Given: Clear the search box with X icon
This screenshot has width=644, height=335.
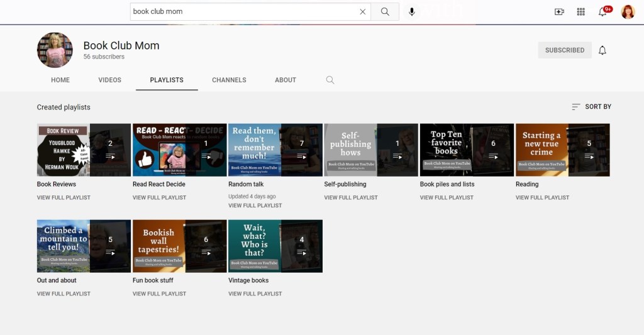Looking at the screenshot, I should click(x=362, y=12).
